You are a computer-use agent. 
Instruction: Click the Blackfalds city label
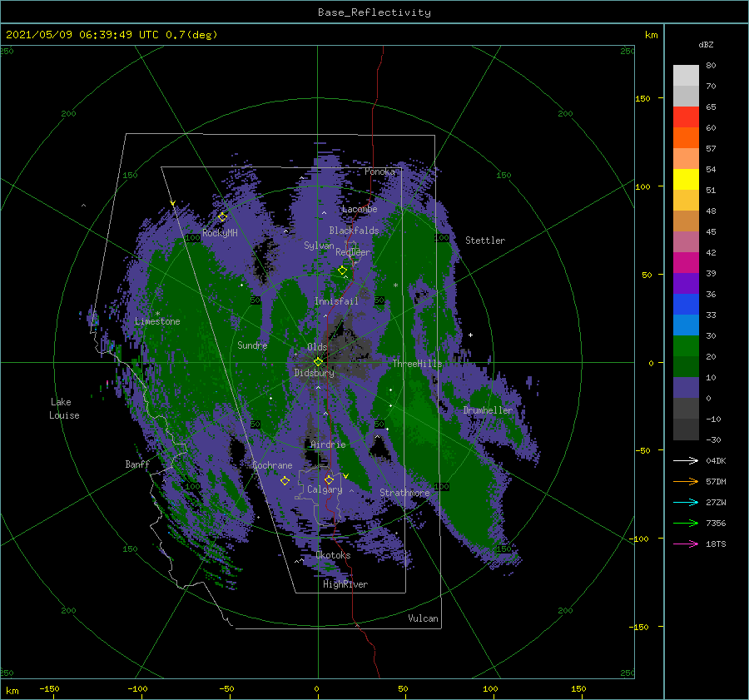[354, 231]
